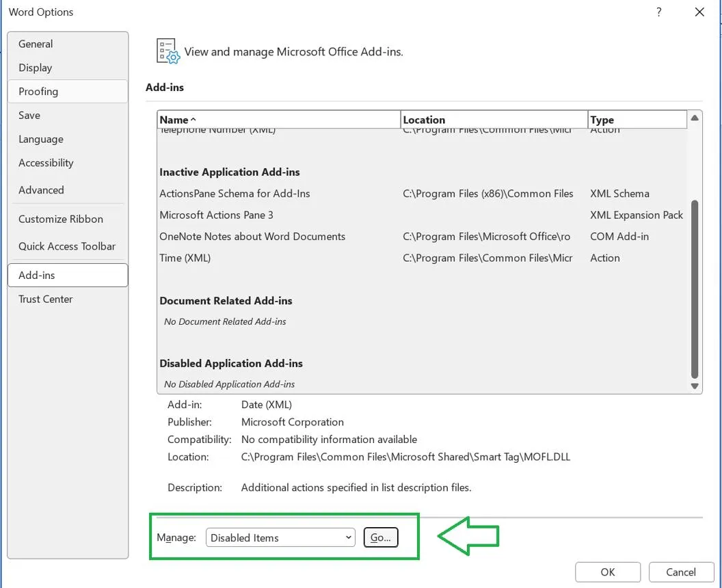722x588 pixels.
Task: Select the Accessibility category
Action: (x=68, y=163)
